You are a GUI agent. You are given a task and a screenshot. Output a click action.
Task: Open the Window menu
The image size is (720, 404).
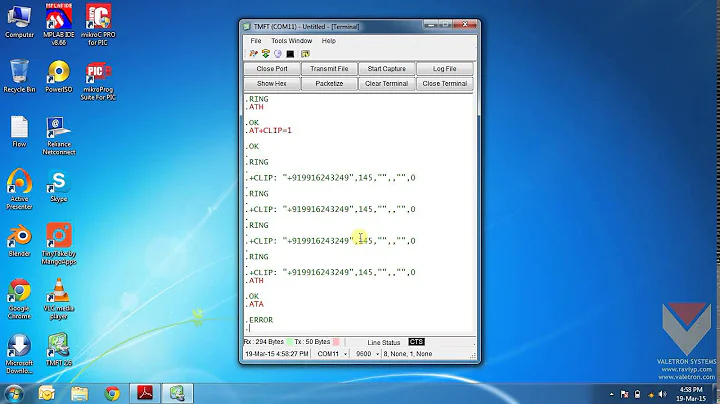[300, 41]
